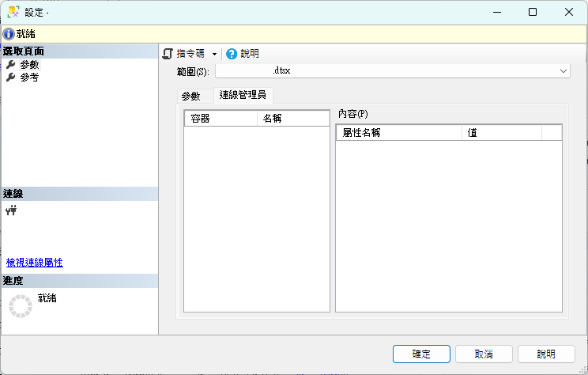
Task: Select the 參考 page wrench icon
Action: point(11,78)
